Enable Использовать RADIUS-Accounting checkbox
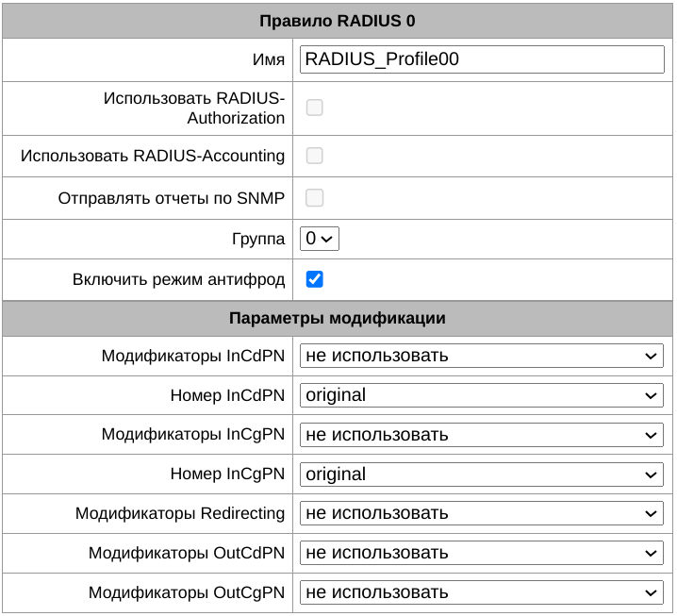 [315, 156]
